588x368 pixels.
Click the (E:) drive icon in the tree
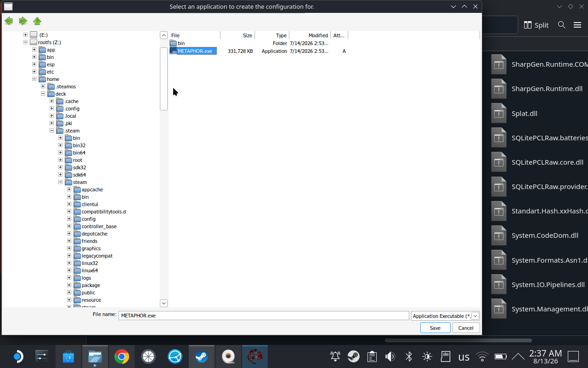pyautogui.click(x=34, y=35)
